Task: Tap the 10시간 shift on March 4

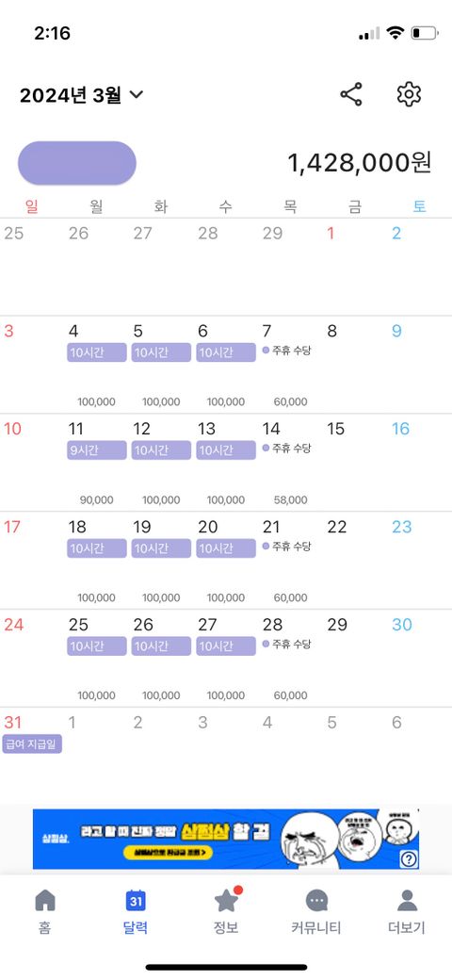Action: (x=97, y=351)
